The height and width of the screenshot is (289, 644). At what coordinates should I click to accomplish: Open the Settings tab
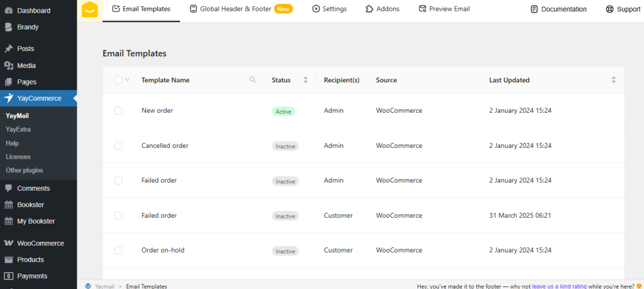[x=330, y=9]
